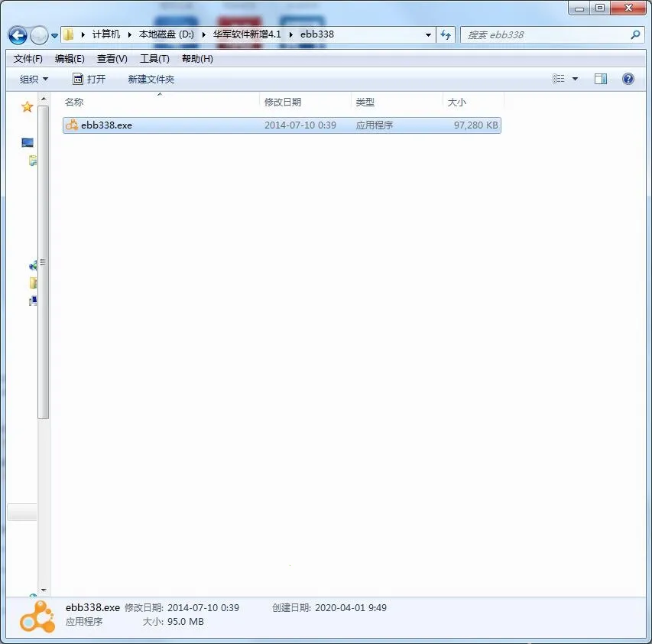This screenshot has width=652, height=644.
Task: Click the Favorites star icon in sidebar
Action: pos(28,107)
